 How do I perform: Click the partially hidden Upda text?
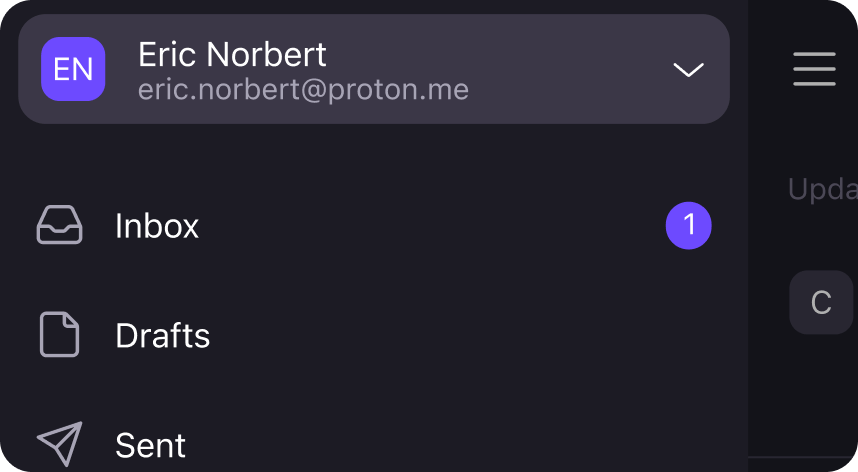coord(822,190)
